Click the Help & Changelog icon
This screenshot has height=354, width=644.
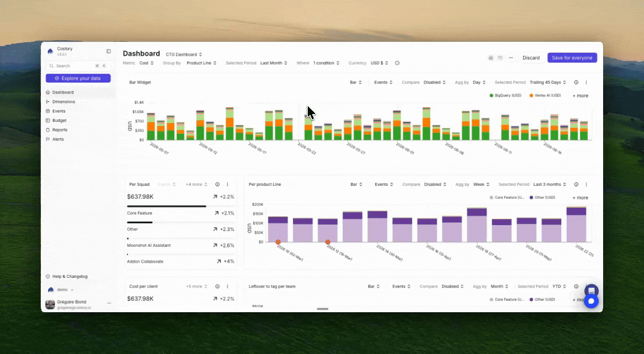(x=48, y=276)
